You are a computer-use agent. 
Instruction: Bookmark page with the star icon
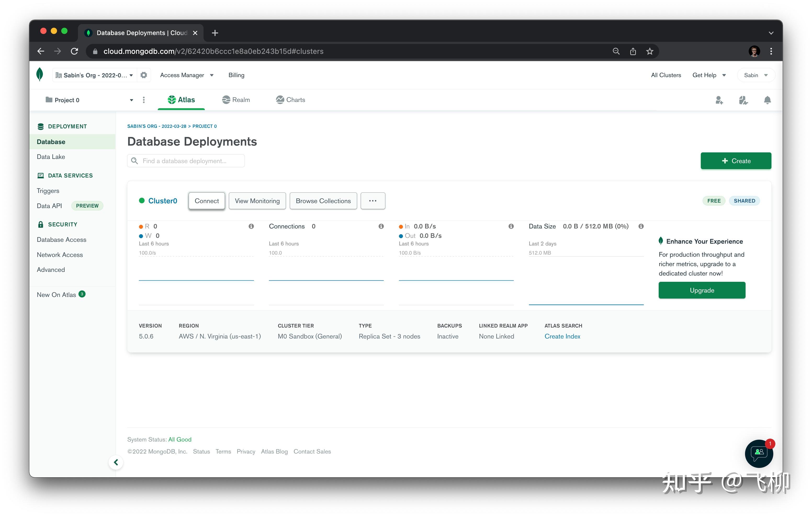coord(650,51)
